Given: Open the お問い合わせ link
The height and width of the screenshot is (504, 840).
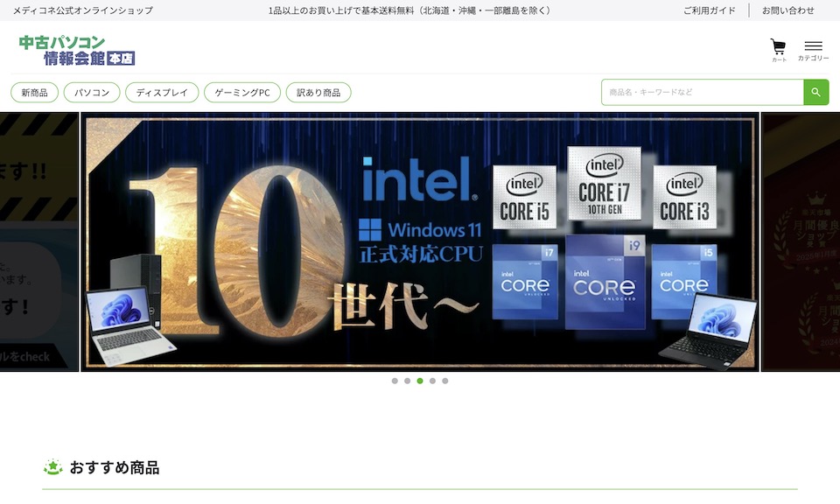Looking at the screenshot, I should point(788,10).
